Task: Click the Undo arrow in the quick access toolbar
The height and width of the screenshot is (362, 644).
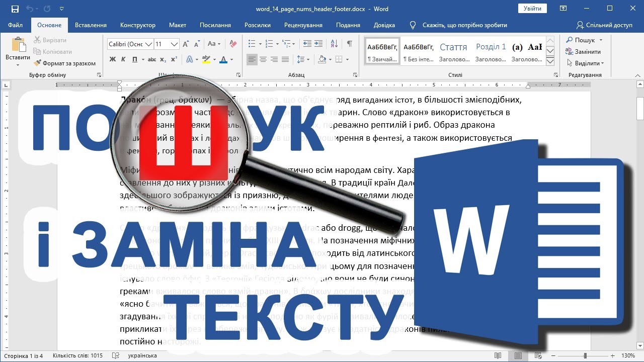Action: pos(29,9)
